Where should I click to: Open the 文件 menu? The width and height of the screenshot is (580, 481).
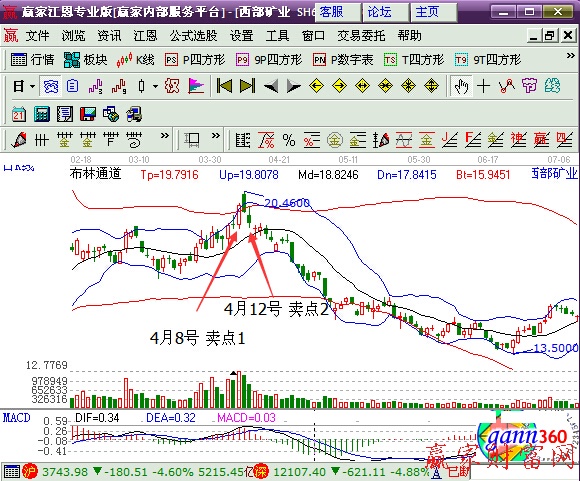coord(37,36)
